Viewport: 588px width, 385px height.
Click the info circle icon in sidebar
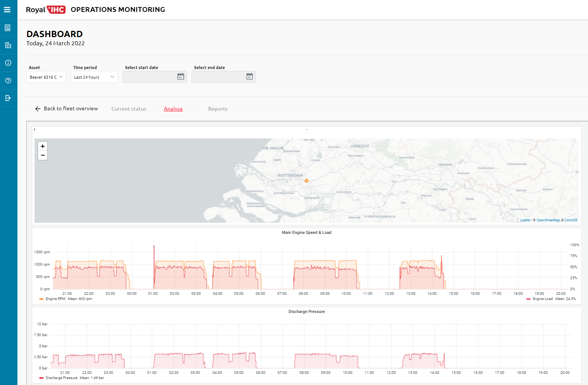[x=8, y=63]
